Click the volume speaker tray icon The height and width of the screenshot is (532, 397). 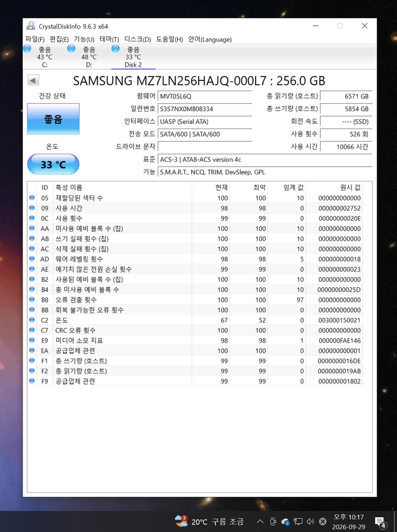(310, 521)
